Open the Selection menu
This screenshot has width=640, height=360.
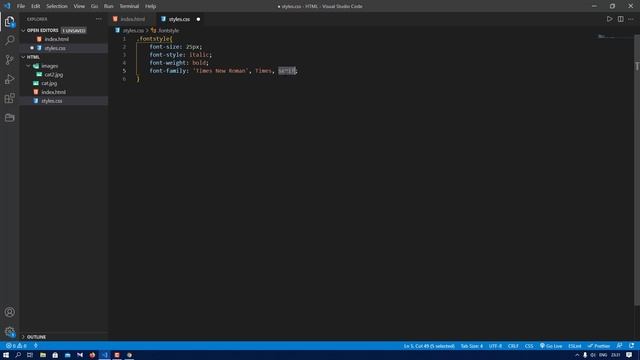coord(57,6)
